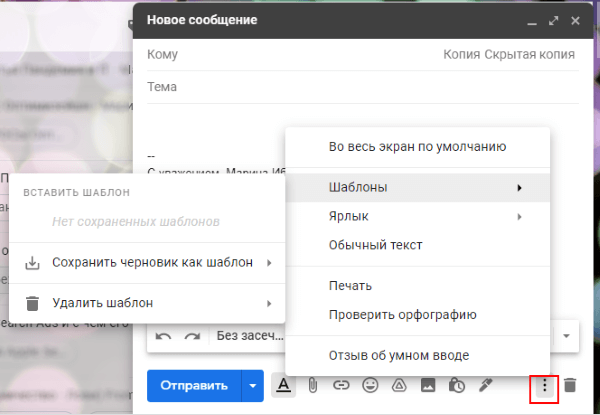
Task: Expand more formatting options arrow at toolbar end
Action: click(566, 336)
